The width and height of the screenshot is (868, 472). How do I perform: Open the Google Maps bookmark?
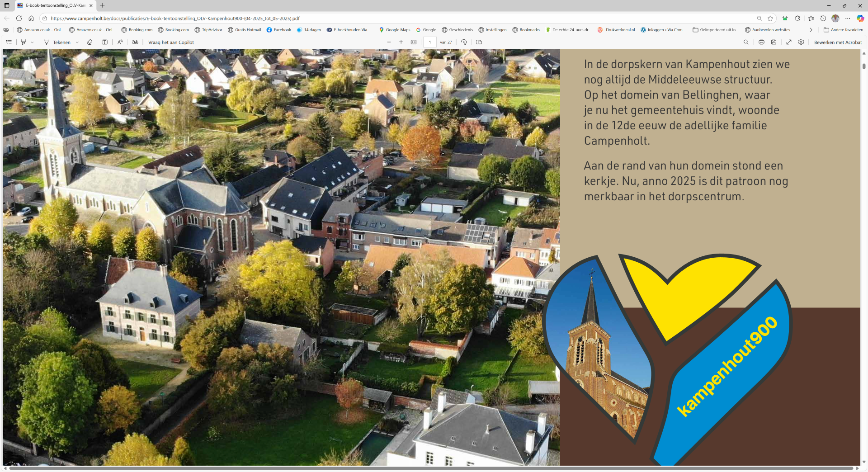(x=395, y=30)
